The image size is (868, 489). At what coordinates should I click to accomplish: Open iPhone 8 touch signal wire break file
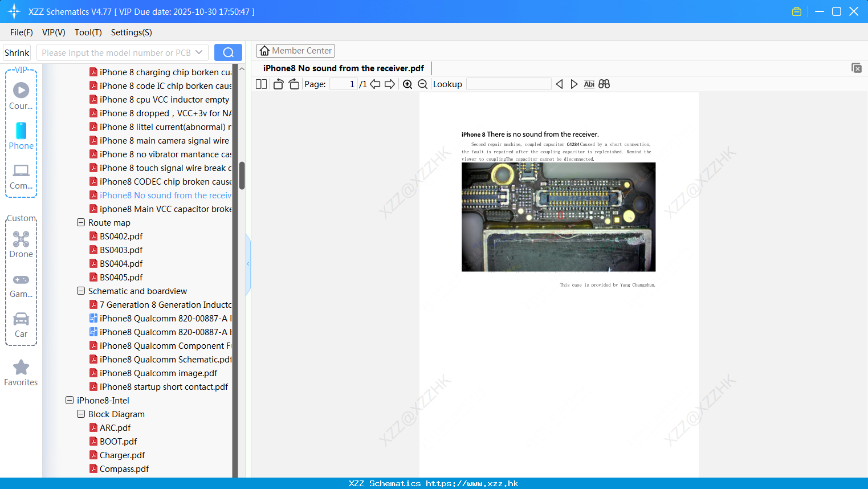coord(161,168)
